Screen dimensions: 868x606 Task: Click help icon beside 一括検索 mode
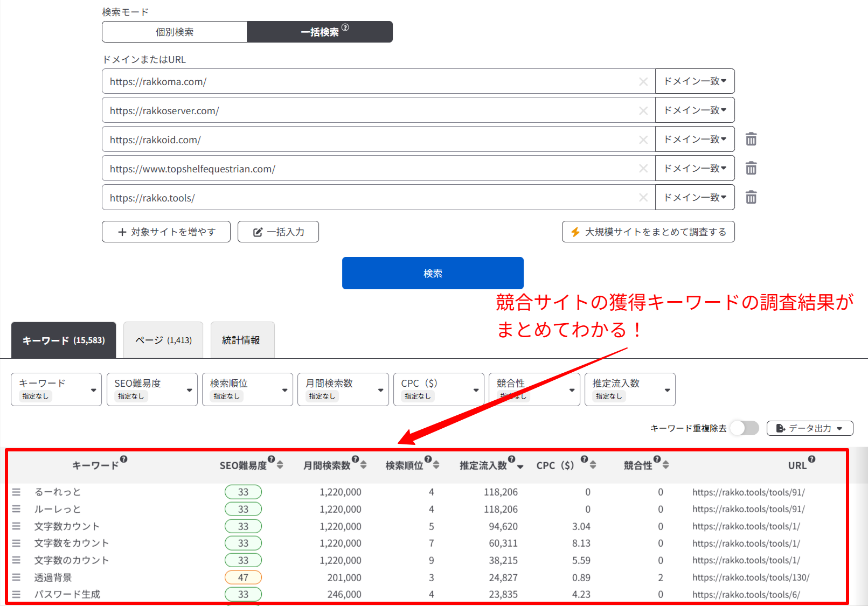pos(345,27)
